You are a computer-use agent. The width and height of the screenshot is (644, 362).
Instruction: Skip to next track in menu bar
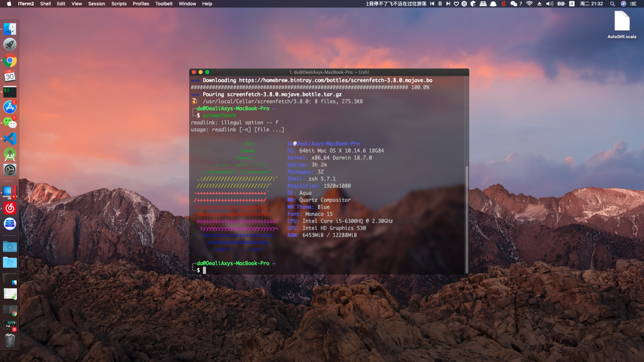448,4
